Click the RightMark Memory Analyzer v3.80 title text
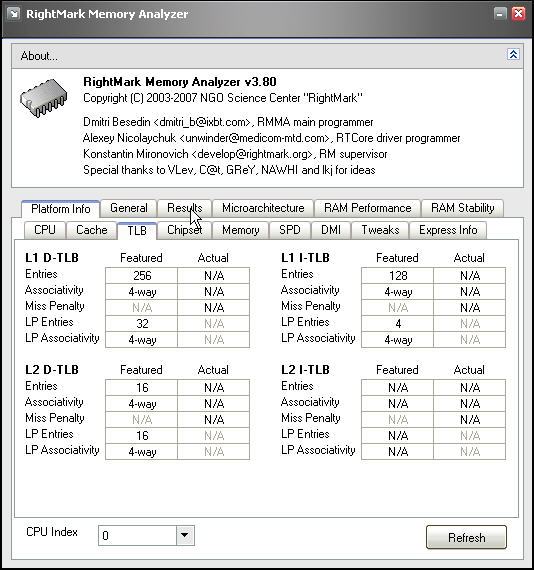The height and width of the screenshot is (570, 534). pyautogui.click(x=180, y=81)
